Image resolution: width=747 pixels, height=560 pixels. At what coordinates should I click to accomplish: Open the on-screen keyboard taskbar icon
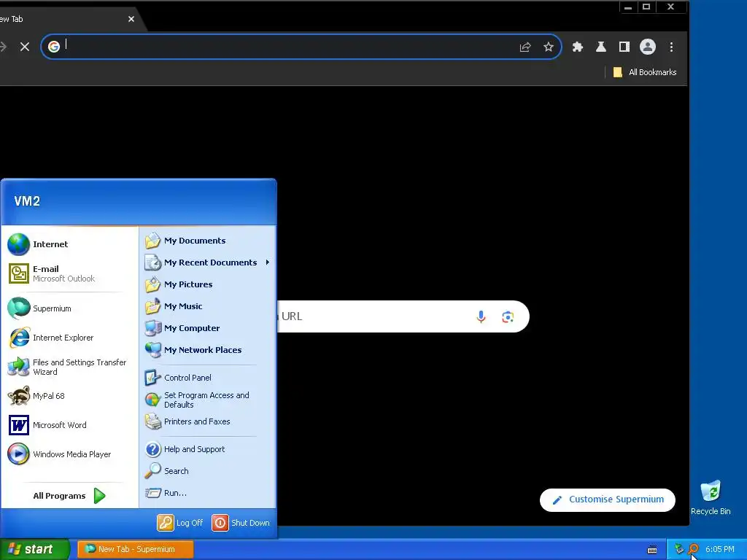(652, 550)
